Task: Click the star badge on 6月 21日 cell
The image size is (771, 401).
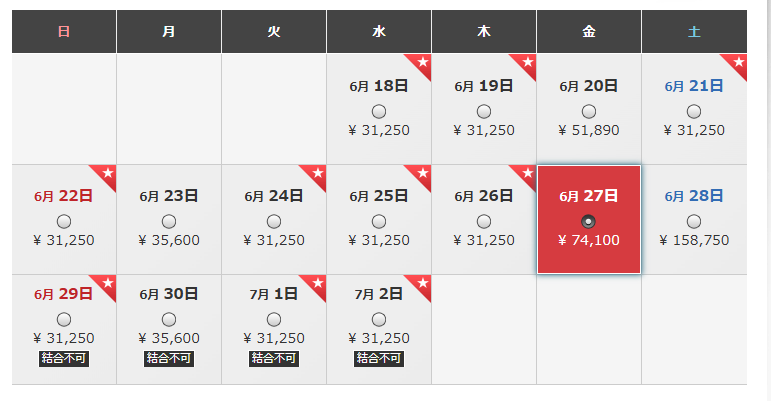Action: (x=737, y=63)
